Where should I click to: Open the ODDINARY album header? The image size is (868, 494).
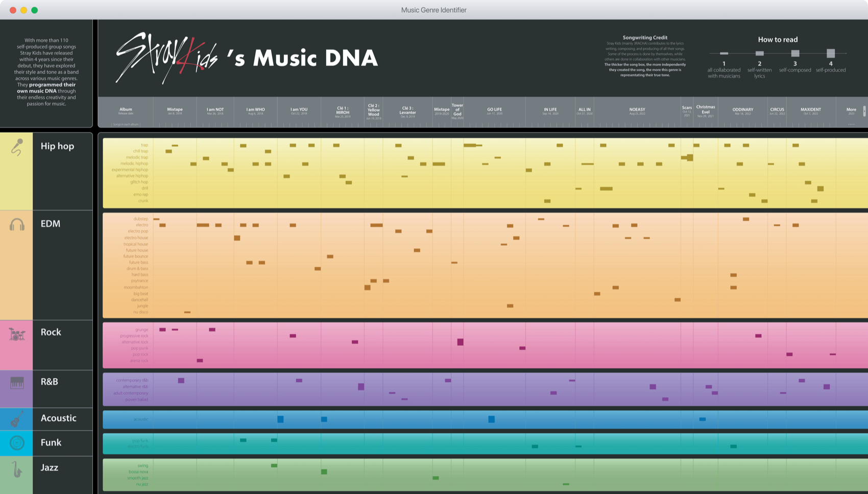[743, 111]
